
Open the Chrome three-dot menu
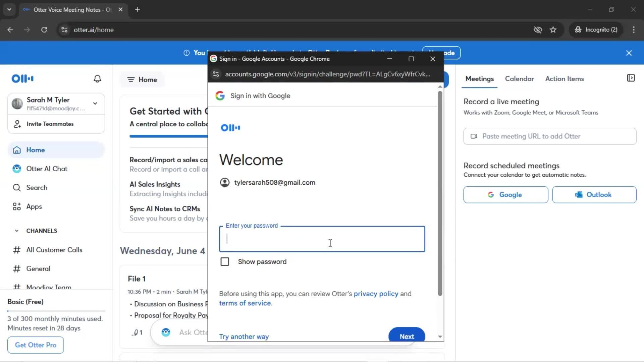634,30
